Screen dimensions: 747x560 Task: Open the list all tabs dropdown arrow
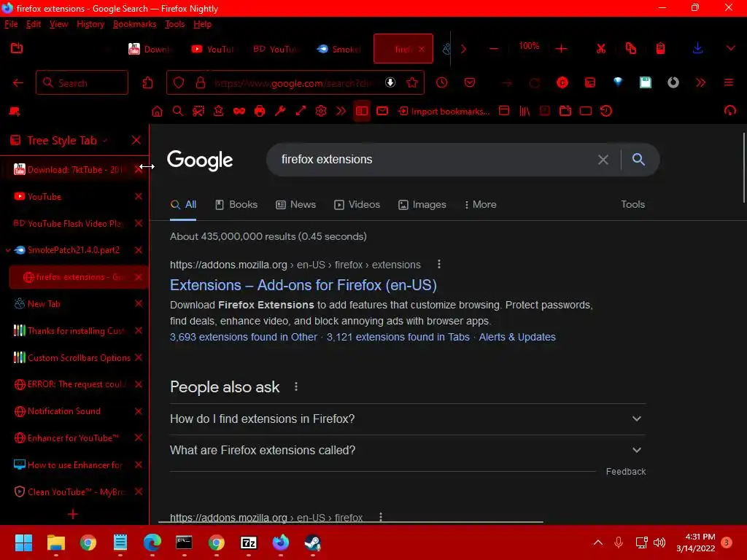click(x=731, y=49)
